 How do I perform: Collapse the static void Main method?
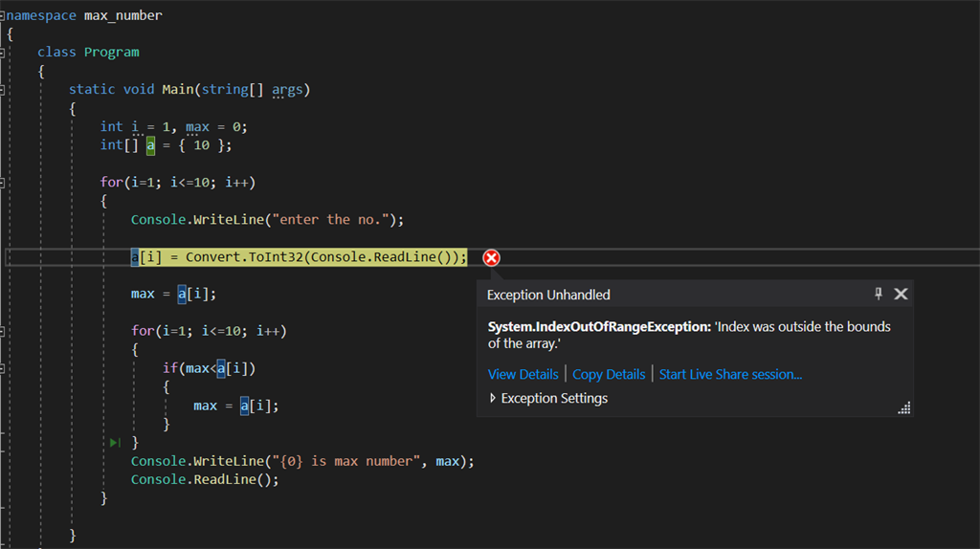tap(2, 90)
